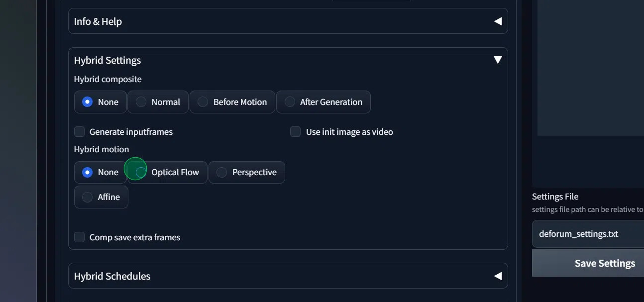Enable Generate inputframes

pyautogui.click(x=79, y=131)
